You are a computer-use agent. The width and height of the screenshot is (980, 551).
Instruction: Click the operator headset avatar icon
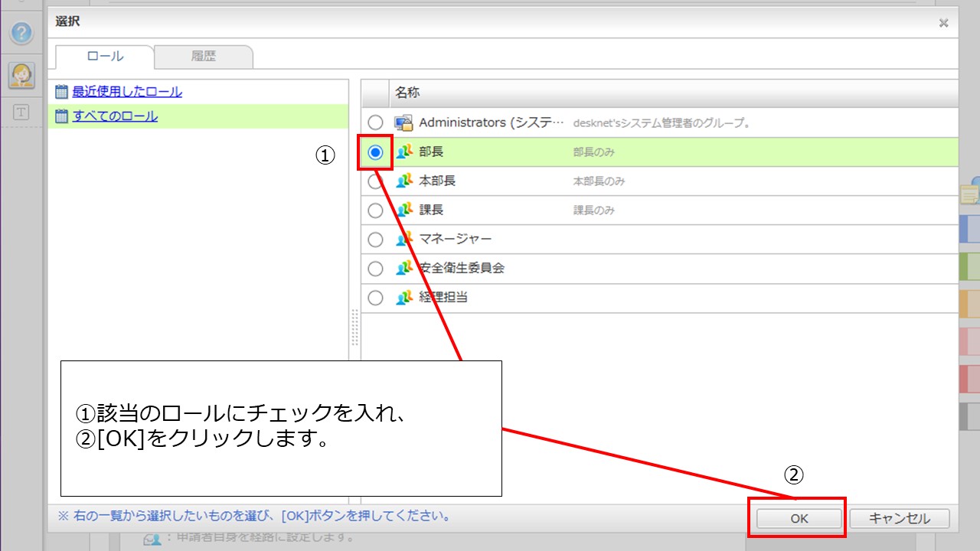(21, 75)
